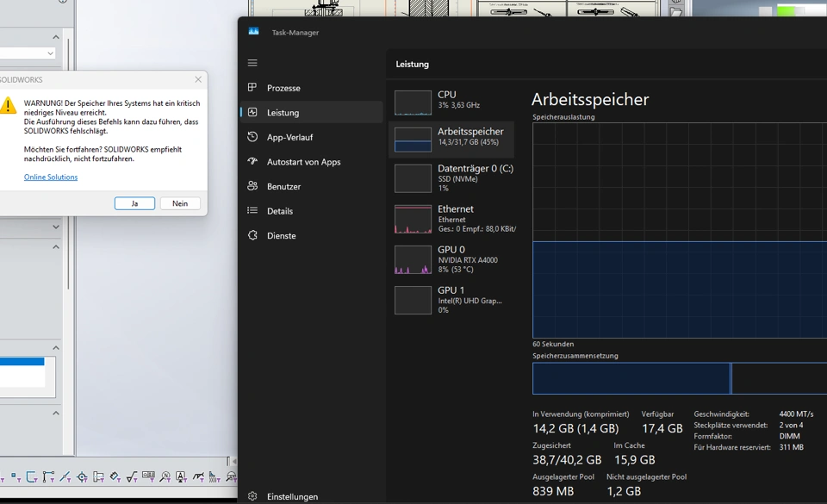Open the combo box in SOLIDWORKS left panel
This screenshot has height=504, width=827.
pyautogui.click(x=27, y=53)
